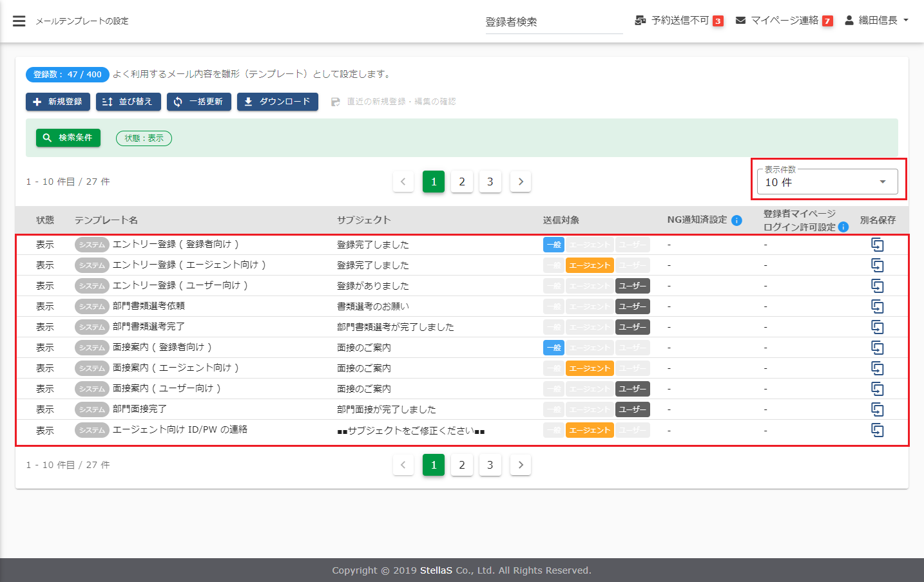924x582 pixels.
Task: Open the hamburger navigation menu
Action: [19, 21]
